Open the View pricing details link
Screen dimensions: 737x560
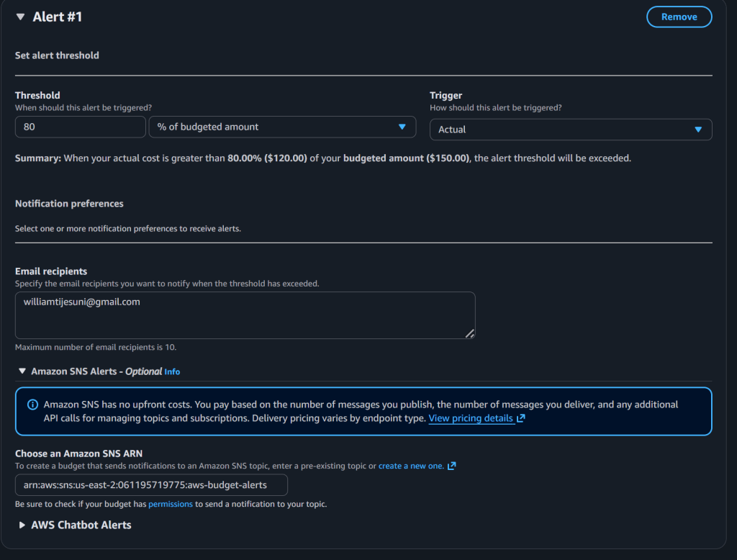pyautogui.click(x=471, y=418)
